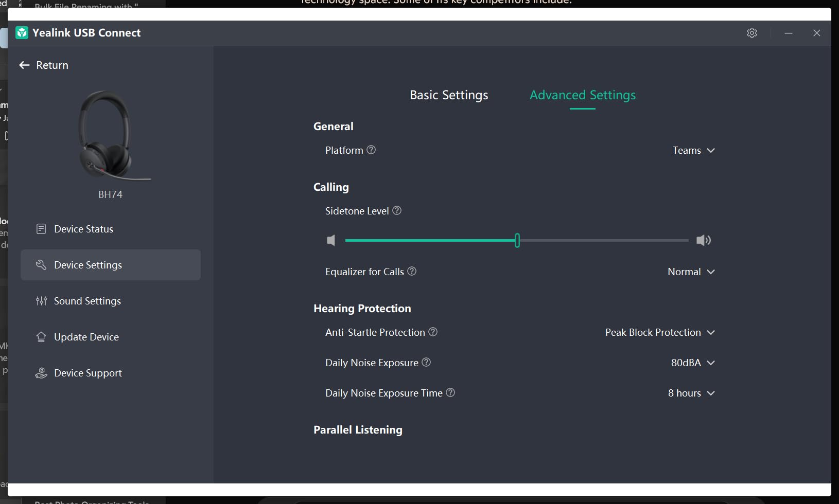Switch to the Basic Settings tab
The image size is (839, 504).
tap(449, 95)
